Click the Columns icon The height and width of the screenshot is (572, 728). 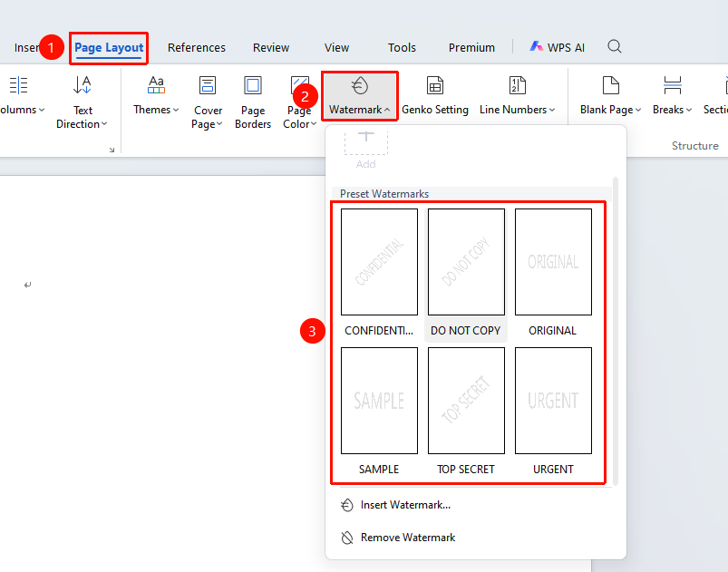pyautogui.click(x=18, y=85)
